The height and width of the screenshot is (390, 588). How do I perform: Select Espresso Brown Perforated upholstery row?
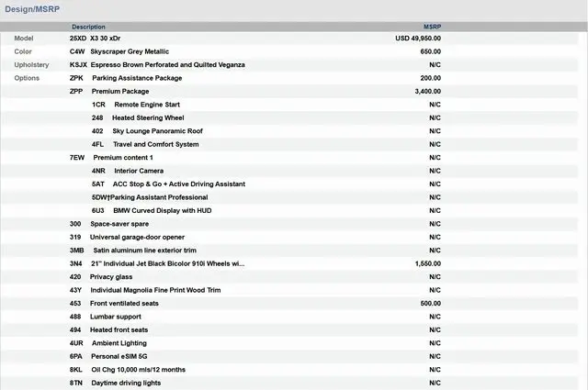point(167,65)
